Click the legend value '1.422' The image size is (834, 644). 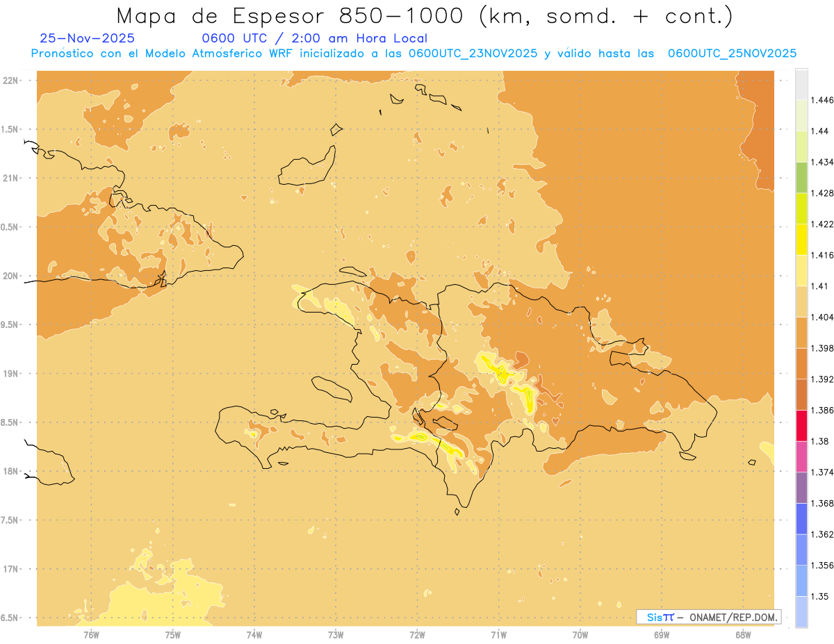point(823,224)
